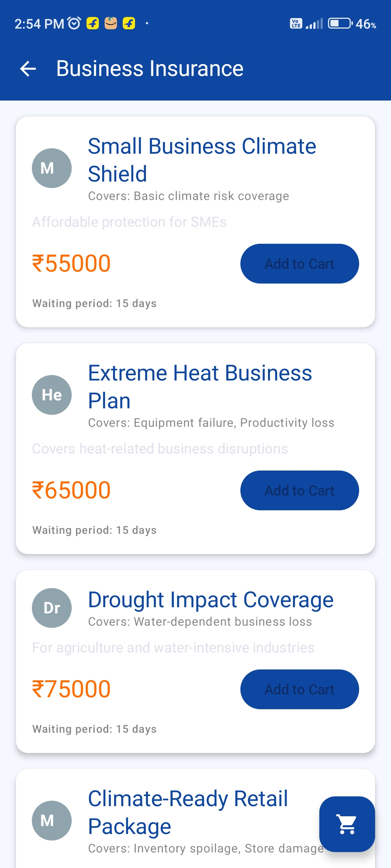Tap the signal strength status icon

tap(314, 24)
